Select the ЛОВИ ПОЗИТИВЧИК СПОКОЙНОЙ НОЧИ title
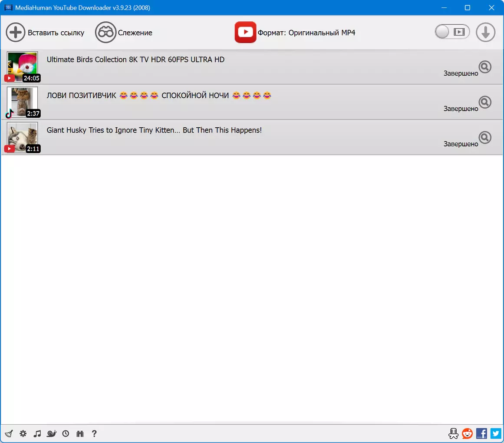This screenshot has width=504, height=443. pos(159,95)
